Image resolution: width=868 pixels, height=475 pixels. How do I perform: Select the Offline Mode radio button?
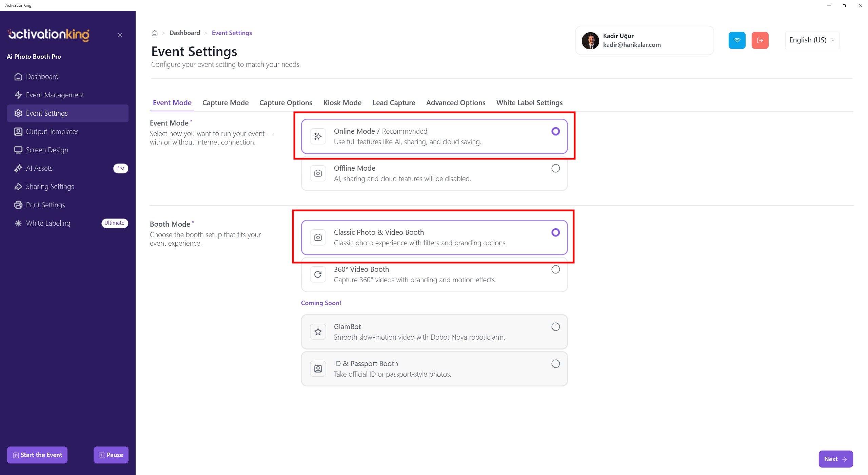click(555, 168)
